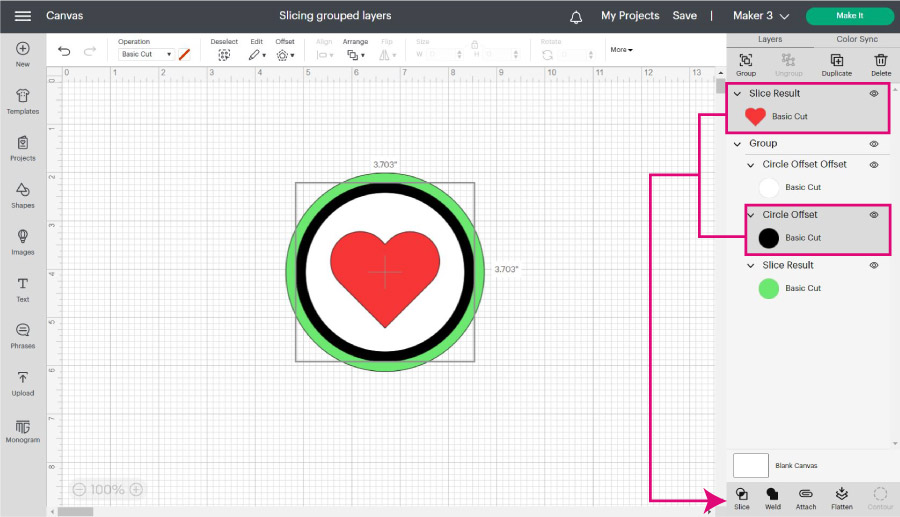Delete the selected layers
The height and width of the screenshot is (517, 900).
[880, 64]
